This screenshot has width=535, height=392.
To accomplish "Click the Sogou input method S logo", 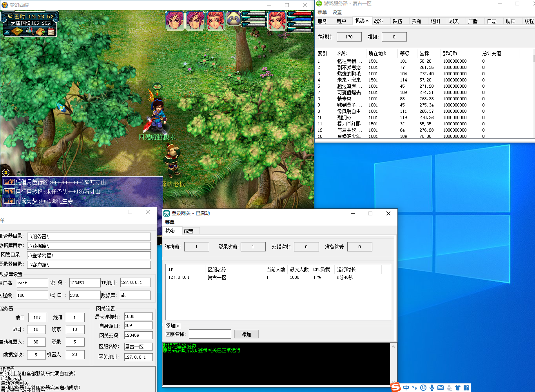I will pos(396,387).
